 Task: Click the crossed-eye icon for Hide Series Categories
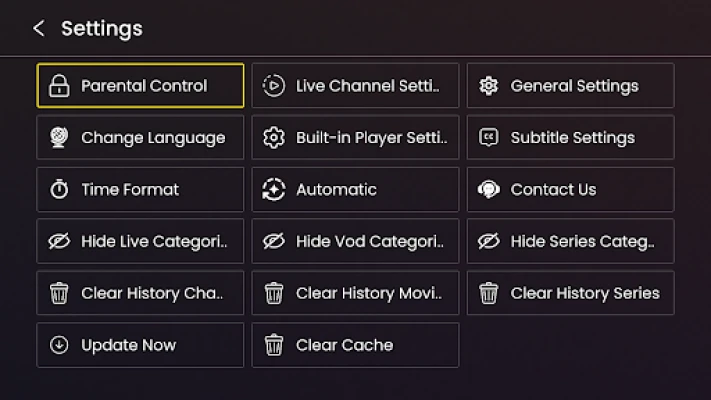[489, 241]
